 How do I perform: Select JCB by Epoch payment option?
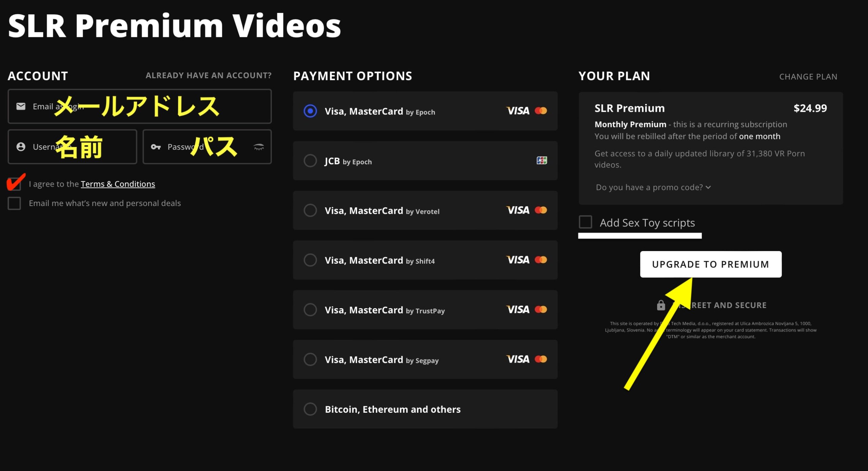pos(310,161)
